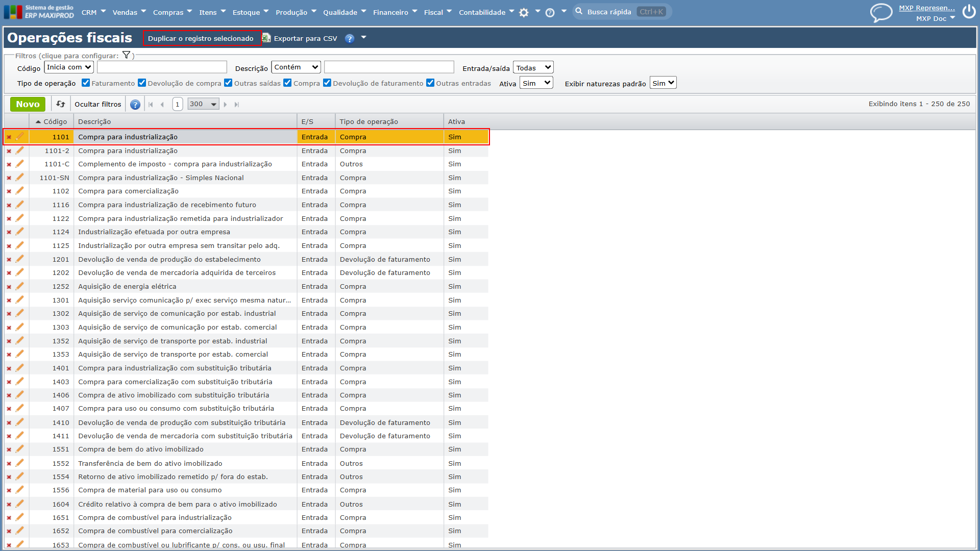Open Código 'Inicia com' dropdown
Screen dimensions: 980x551
tap(69, 67)
